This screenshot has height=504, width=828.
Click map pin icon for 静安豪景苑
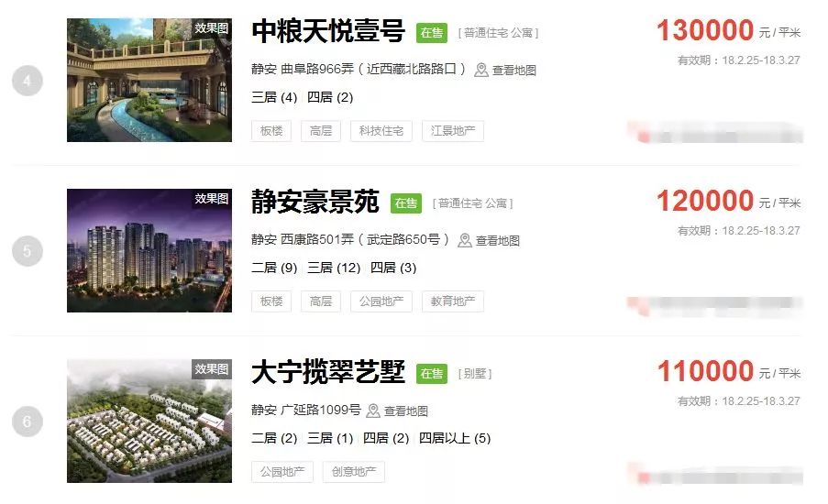[x=464, y=241]
